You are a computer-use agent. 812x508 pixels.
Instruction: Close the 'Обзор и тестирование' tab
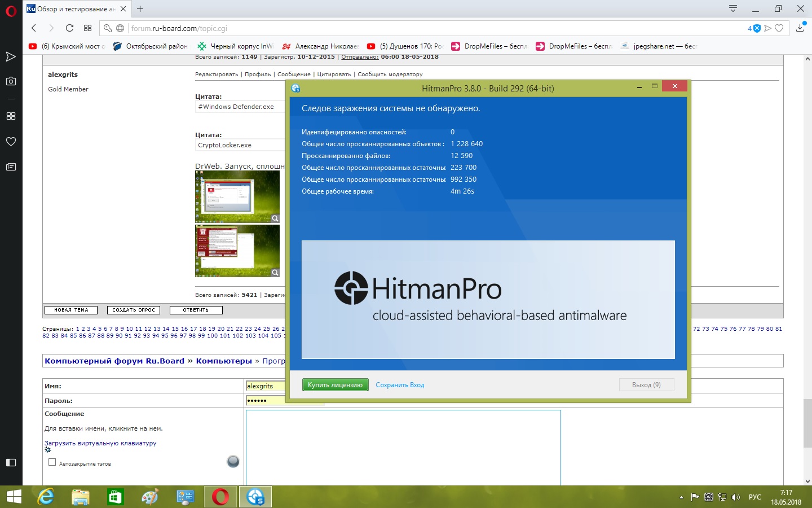pyautogui.click(x=123, y=8)
